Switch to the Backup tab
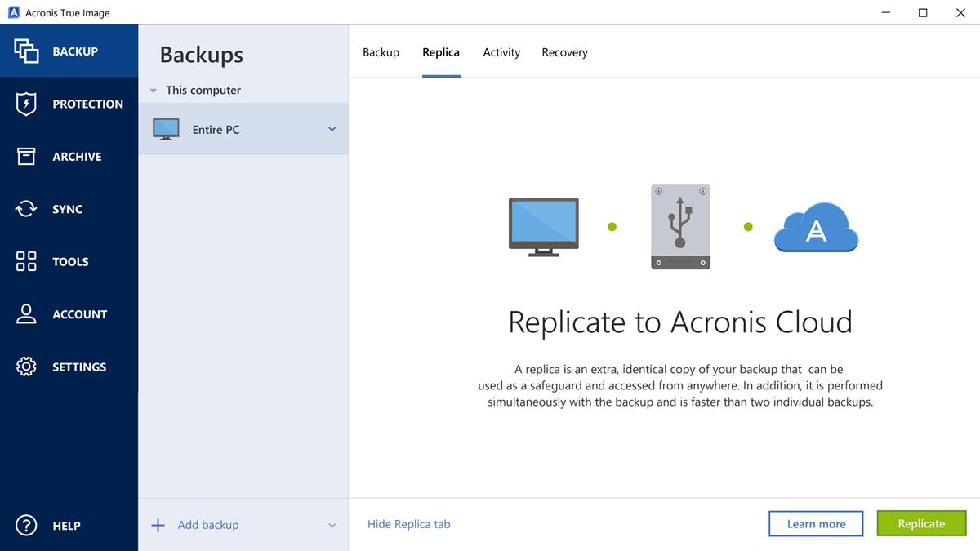This screenshot has width=980, height=551. [381, 52]
